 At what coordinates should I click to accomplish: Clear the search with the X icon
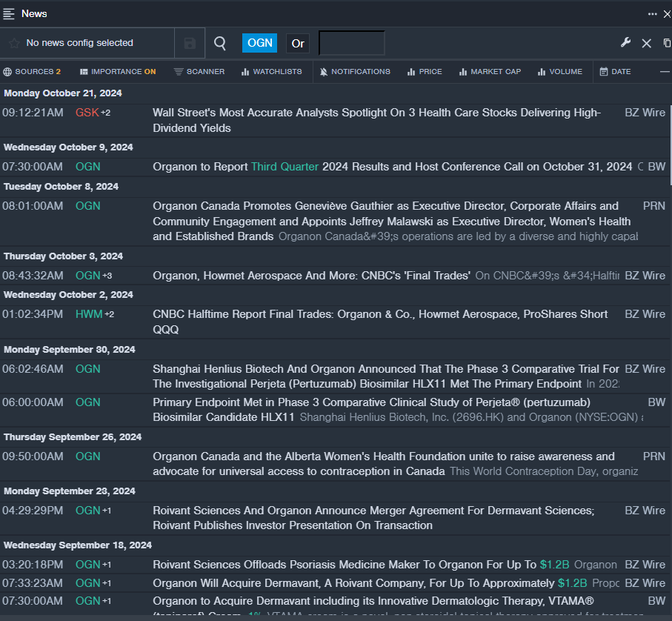pos(646,43)
